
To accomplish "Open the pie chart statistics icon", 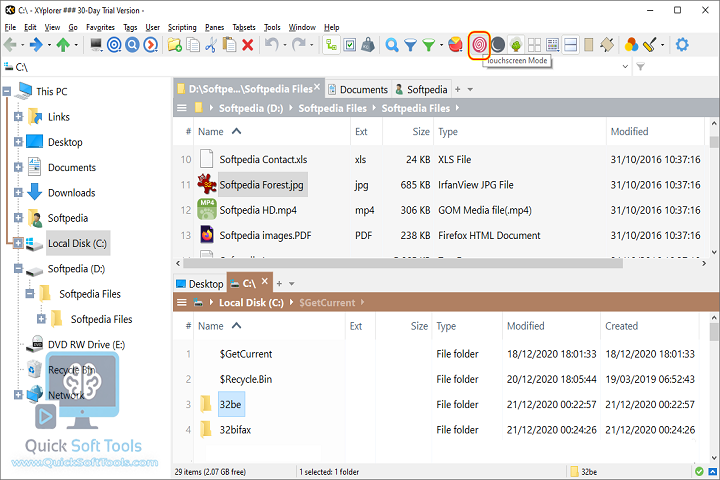I will coord(455,45).
